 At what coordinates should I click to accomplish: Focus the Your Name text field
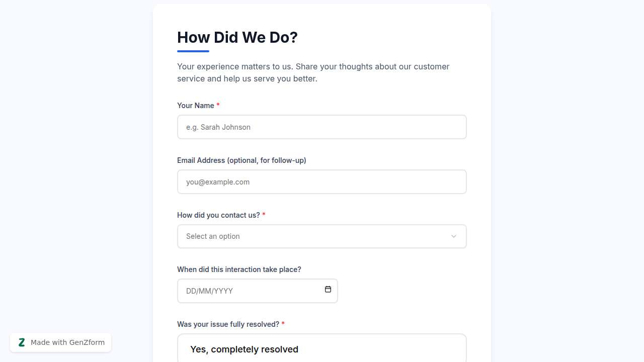322,127
